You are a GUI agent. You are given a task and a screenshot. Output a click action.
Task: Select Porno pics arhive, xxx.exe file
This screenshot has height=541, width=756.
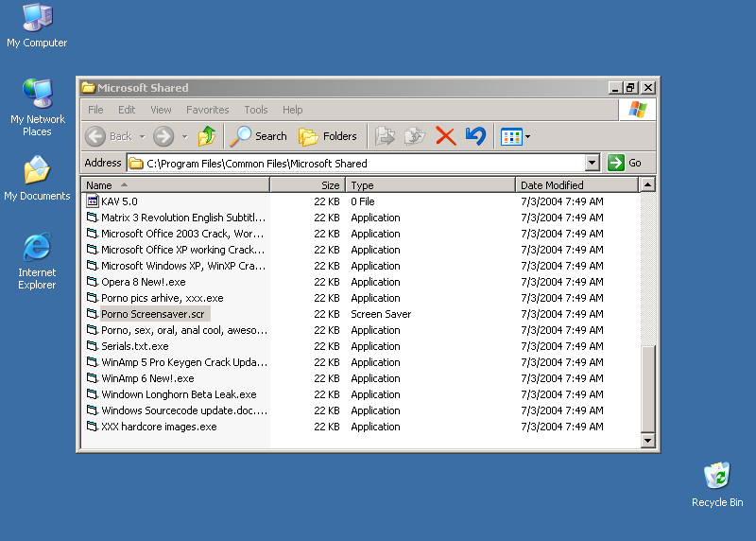click(x=162, y=298)
